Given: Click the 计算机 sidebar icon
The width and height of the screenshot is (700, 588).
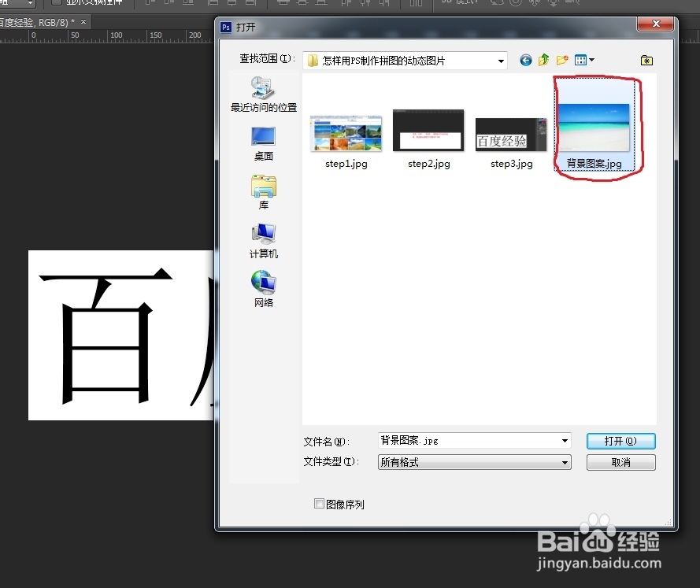Looking at the screenshot, I should click(263, 234).
